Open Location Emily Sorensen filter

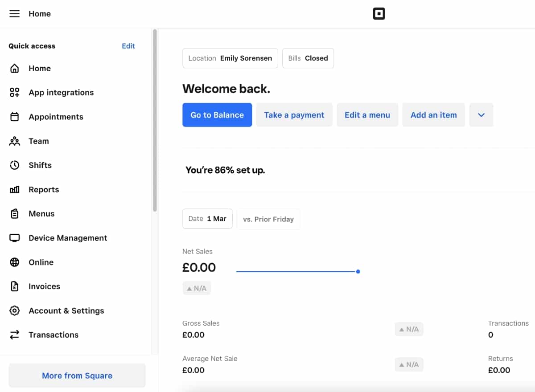[x=230, y=58]
